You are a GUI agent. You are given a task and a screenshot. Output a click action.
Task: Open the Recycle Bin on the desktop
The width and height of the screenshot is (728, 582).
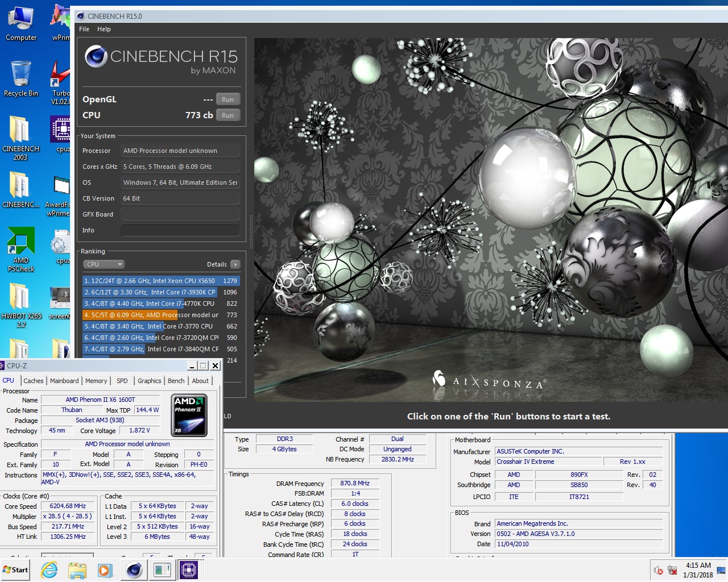pos(21,79)
